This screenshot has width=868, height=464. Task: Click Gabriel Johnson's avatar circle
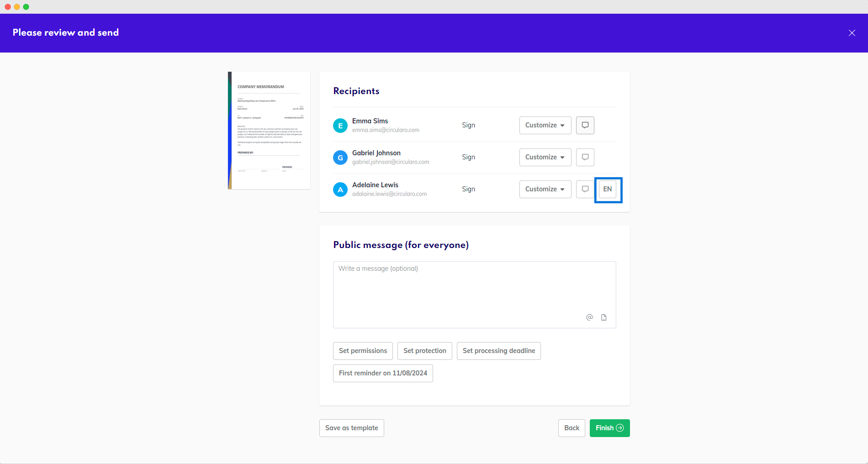click(x=340, y=158)
